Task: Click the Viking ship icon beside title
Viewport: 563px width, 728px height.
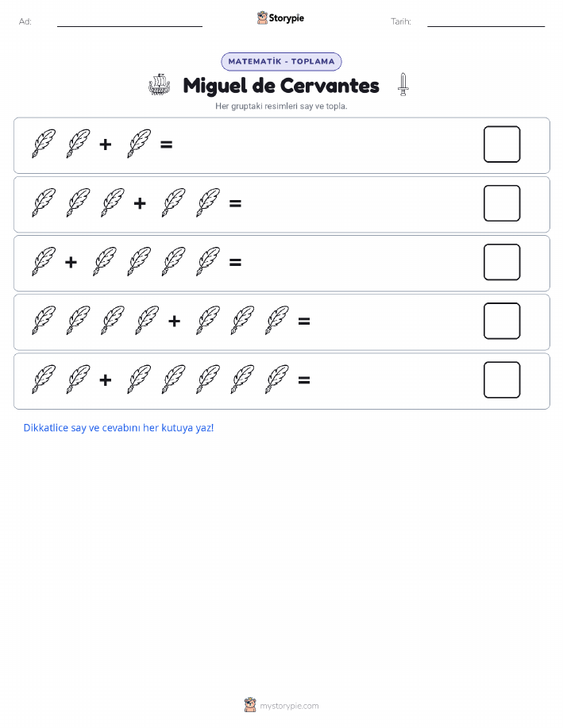Action: coord(160,84)
